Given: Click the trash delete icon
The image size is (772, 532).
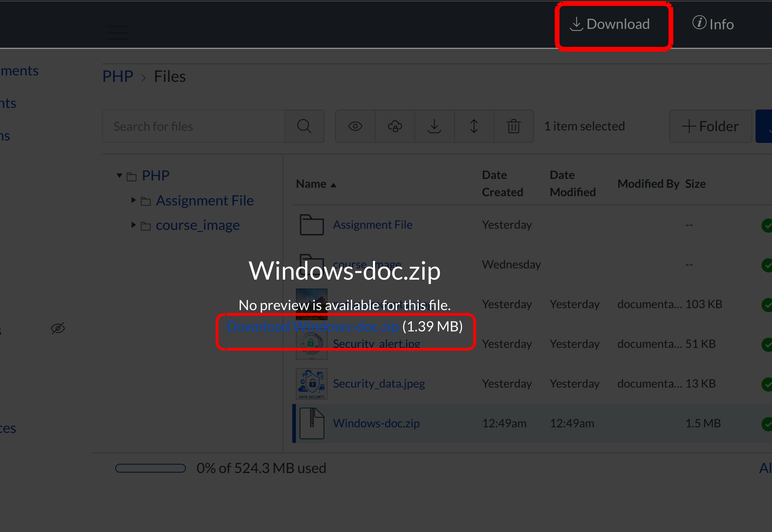Looking at the screenshot, I should pos(513,126).
